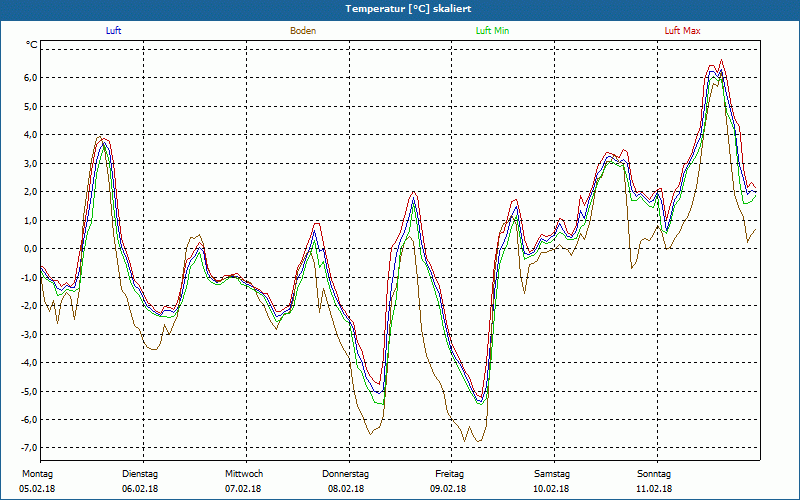Click the '07.02.18' date label
The height and width of the screenshot is (500, 800).
tap(243, 489)
